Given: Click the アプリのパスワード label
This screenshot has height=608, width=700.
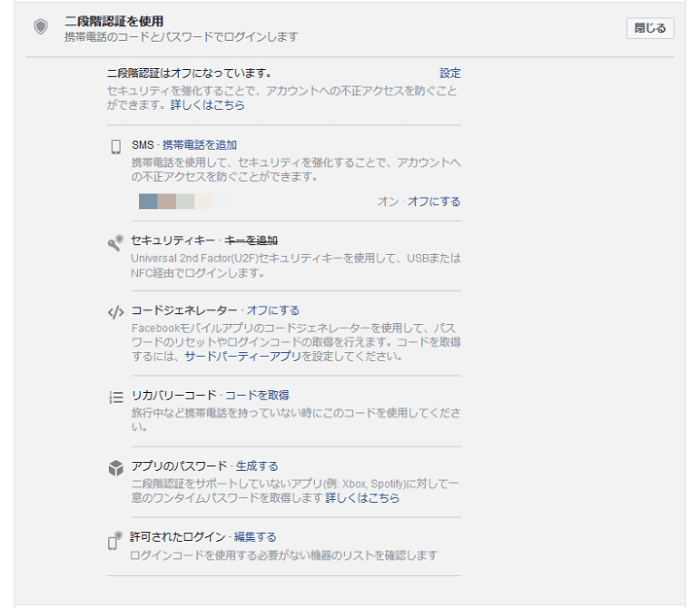Looking at the screenshot, I should click(x=179, y=466).
